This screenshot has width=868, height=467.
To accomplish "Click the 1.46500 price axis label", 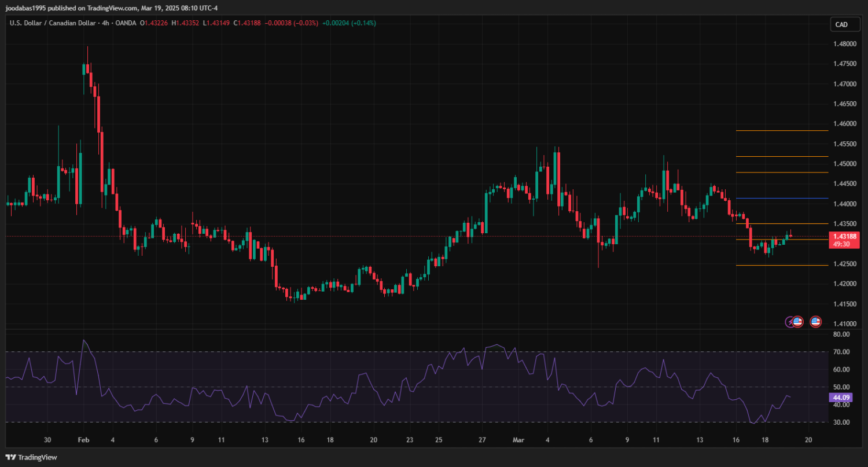I will (845, 104).
